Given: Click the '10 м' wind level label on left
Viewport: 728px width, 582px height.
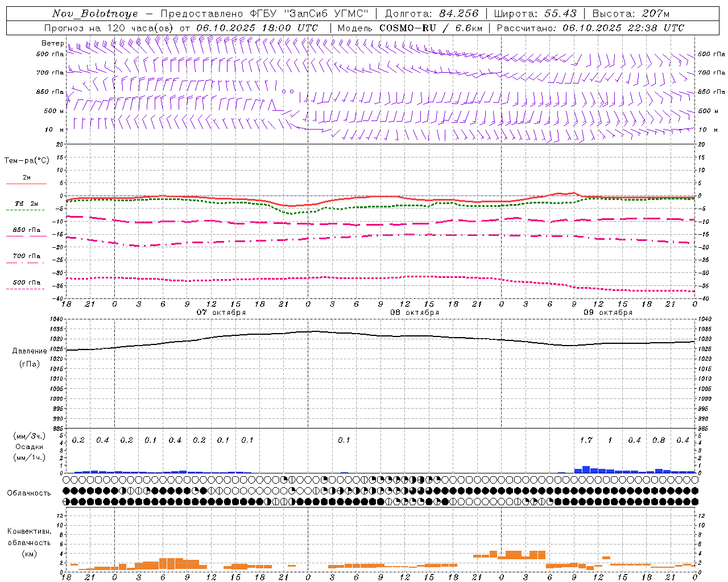Looking at the screenshot, I should click(55, 130).
